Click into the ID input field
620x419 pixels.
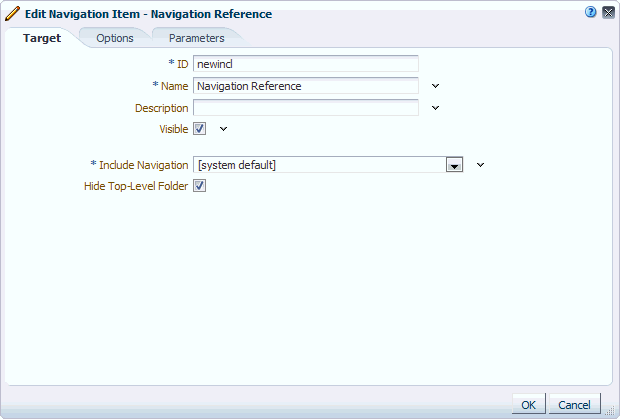click(306, 64)
